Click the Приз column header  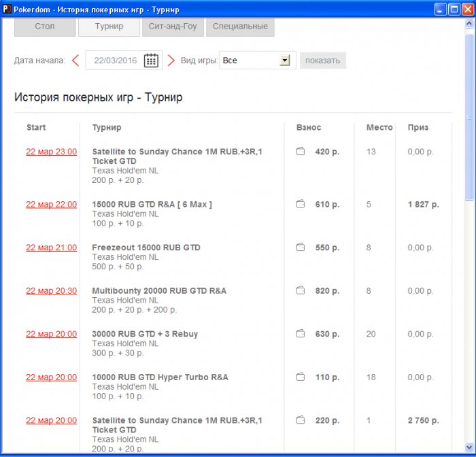[x=418, y=127]
